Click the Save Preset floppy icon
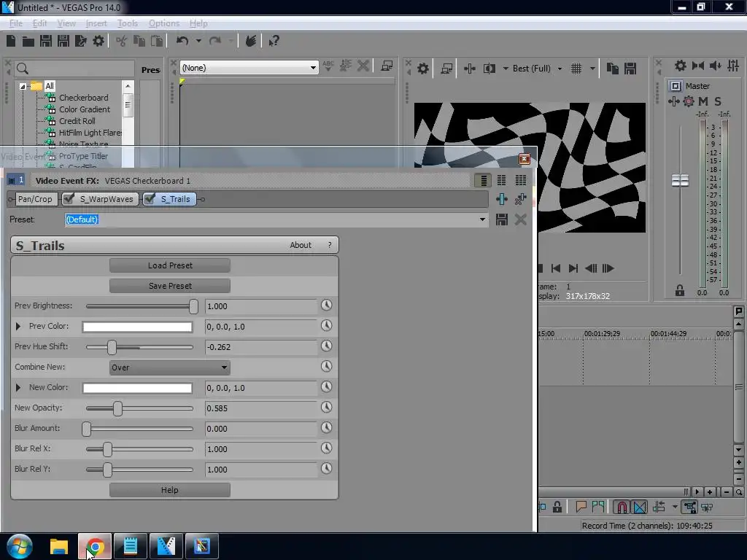Image resolution: width=747 pixels, height=560 pixels. [x=502, y=219]
